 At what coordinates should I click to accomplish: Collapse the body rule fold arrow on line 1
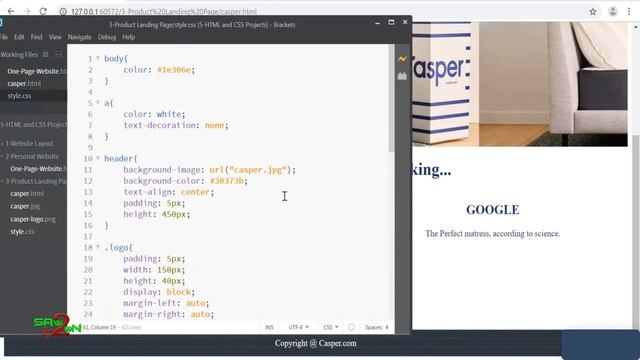click(x=98, y=58)
